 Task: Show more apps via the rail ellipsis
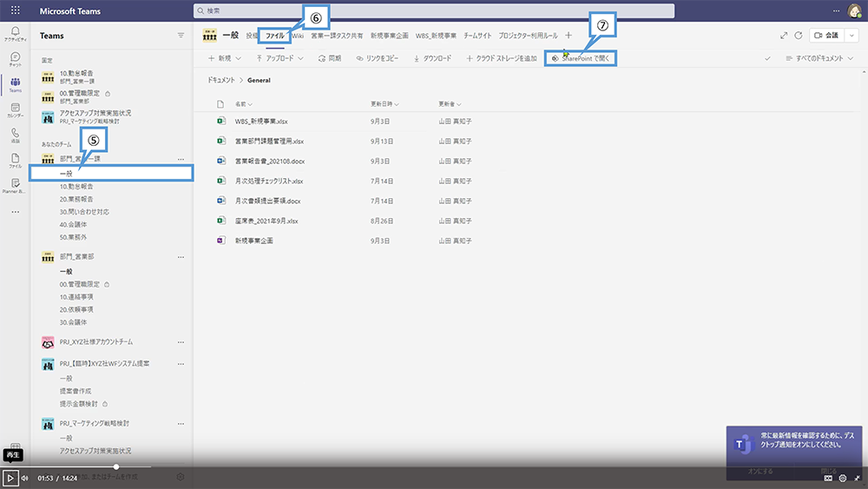coord(15,212)
